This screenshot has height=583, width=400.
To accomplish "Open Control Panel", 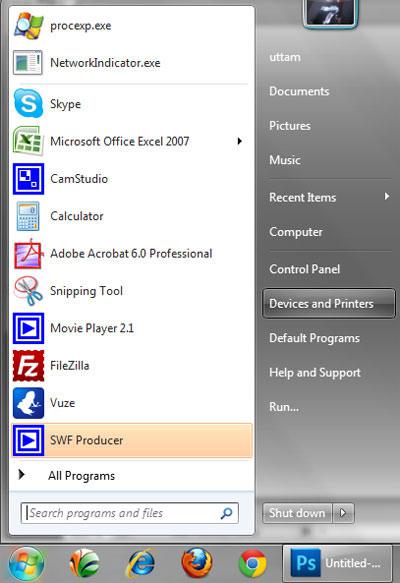I will [x=305, y=269].
